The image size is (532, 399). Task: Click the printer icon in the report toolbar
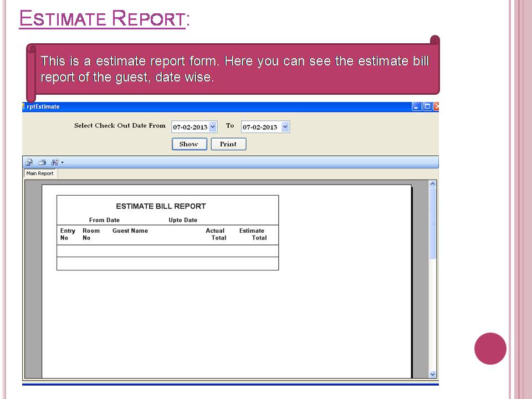point(42,162)
